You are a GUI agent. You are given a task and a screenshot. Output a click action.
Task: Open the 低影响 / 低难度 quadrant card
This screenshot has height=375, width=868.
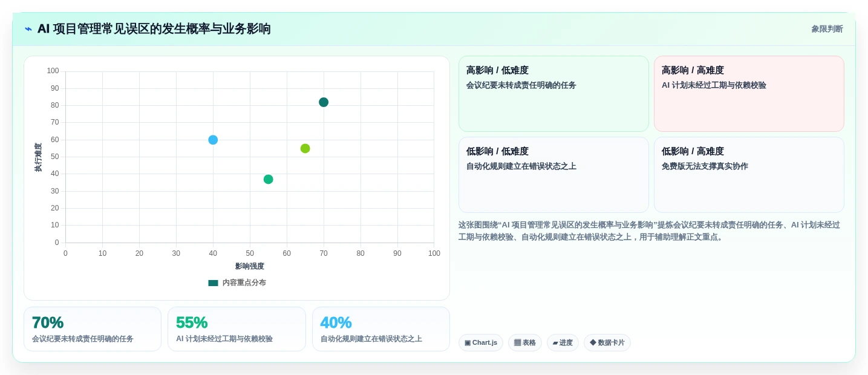553,175
